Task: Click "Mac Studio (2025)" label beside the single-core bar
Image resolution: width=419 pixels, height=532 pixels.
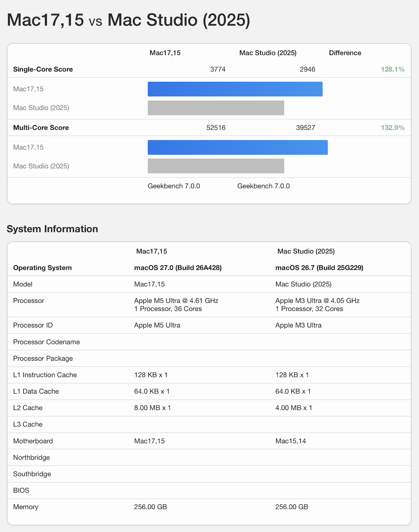Action: click(x=41, y=108)
